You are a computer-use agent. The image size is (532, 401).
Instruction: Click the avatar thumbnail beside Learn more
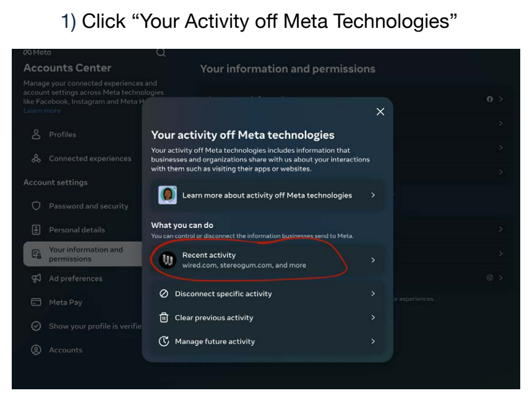(x=168, y=195)
